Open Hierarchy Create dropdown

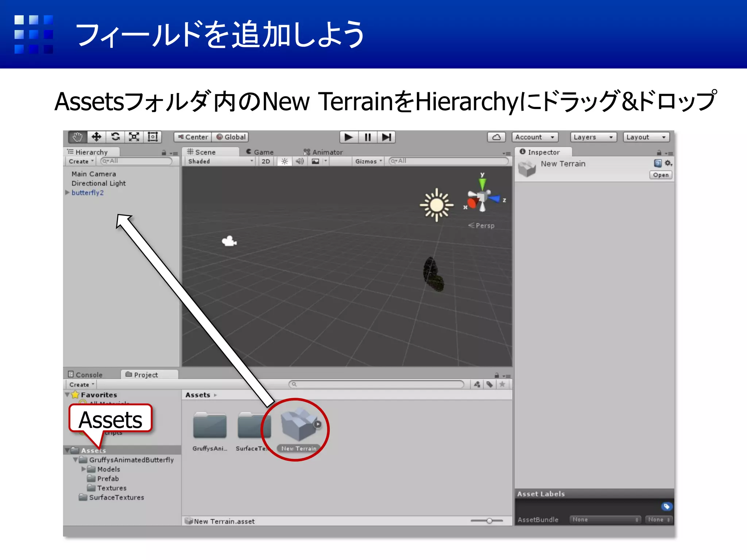click(81, 161)
